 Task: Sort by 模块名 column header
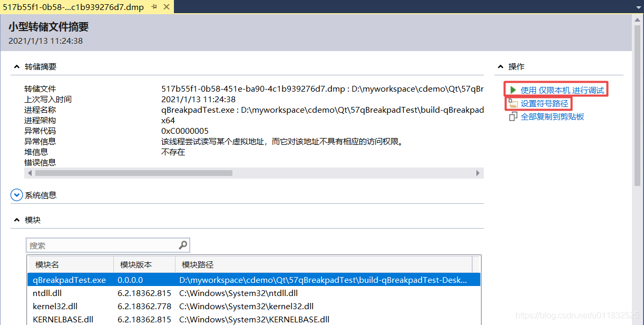click(x=70, y=264)
